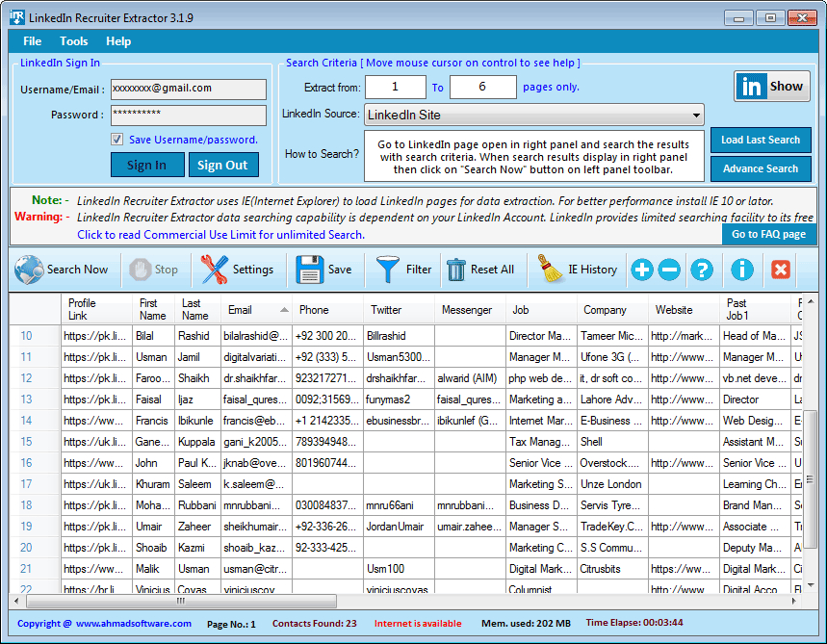Open www.ahmadsoftware.com link
827x644 pixels.
pos(134,624)
